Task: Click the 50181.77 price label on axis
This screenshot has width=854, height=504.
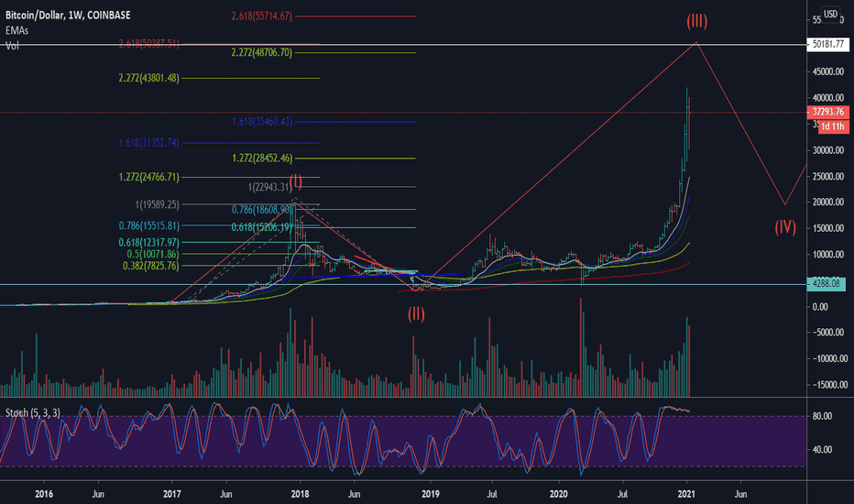Action: 827,44
